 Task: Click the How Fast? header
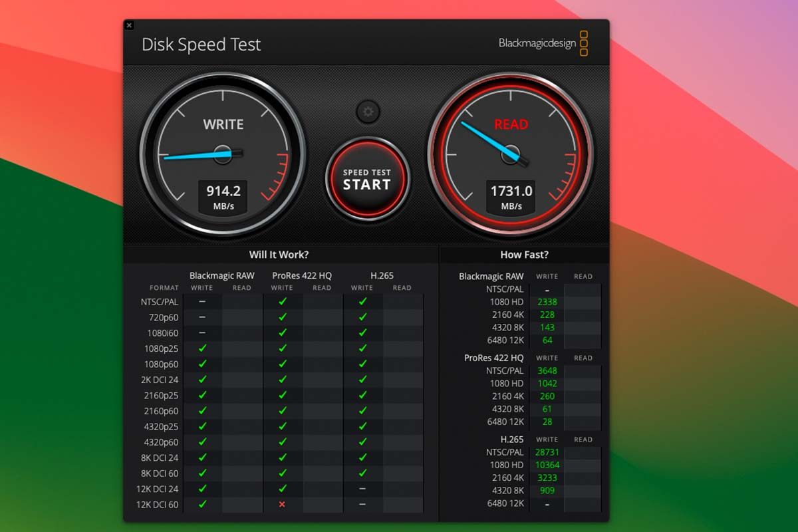[524, 255]
